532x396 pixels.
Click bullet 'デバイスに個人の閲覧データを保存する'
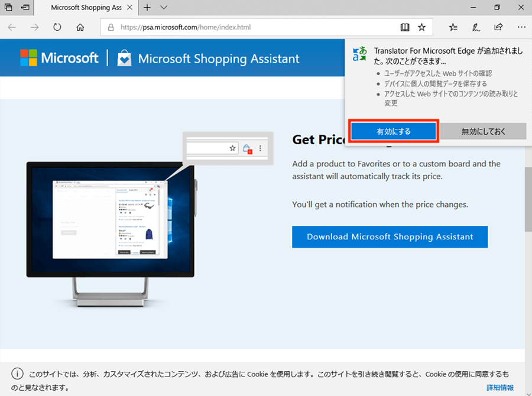(435, 83)
